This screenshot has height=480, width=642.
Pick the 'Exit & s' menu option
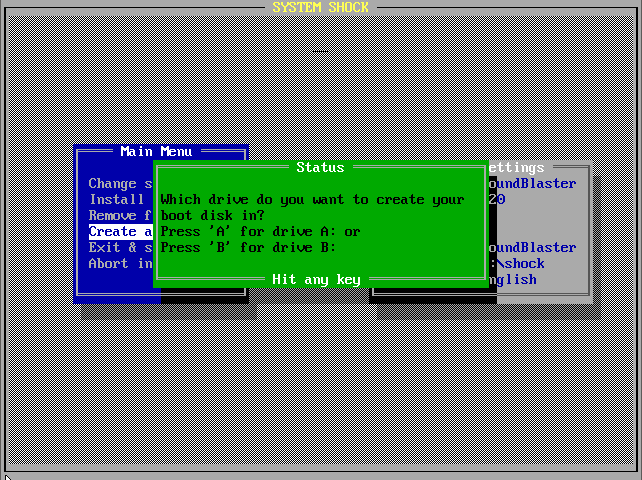(x=120, y=248)
